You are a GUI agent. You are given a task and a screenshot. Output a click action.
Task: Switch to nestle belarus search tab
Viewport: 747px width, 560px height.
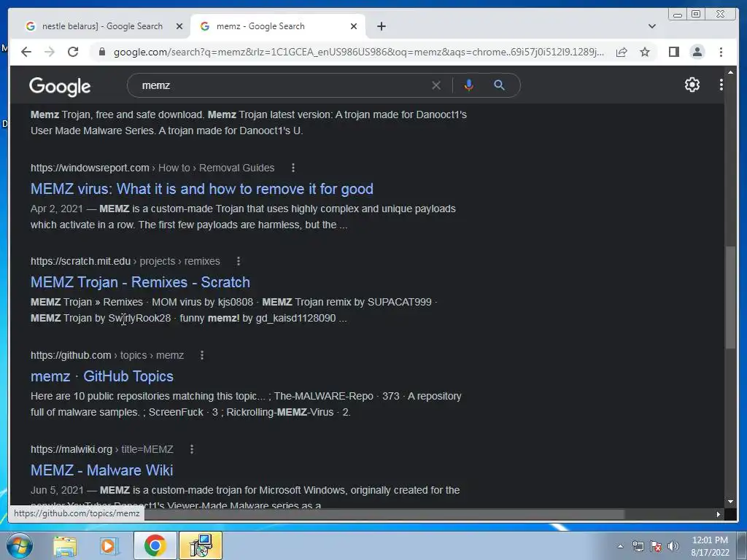click(x=102, y=26)
